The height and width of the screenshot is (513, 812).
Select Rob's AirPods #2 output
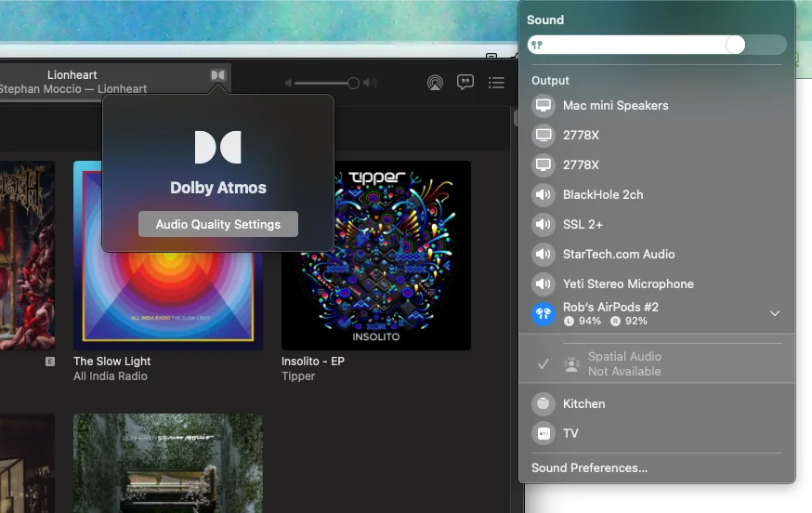[x=657, y=313]
